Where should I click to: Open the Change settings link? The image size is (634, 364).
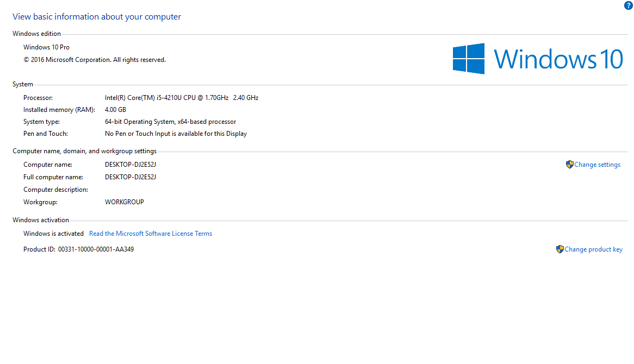(x=597, y=165)
